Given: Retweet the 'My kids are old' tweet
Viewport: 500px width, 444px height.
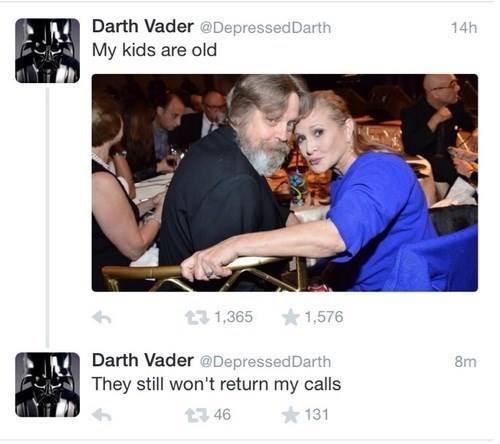Looking at the screenshot, I should tap(197, 317).
